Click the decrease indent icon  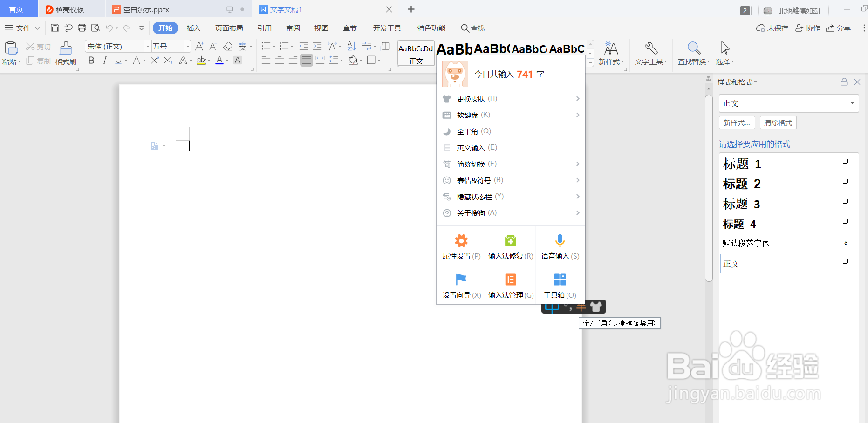pos(304,46)
